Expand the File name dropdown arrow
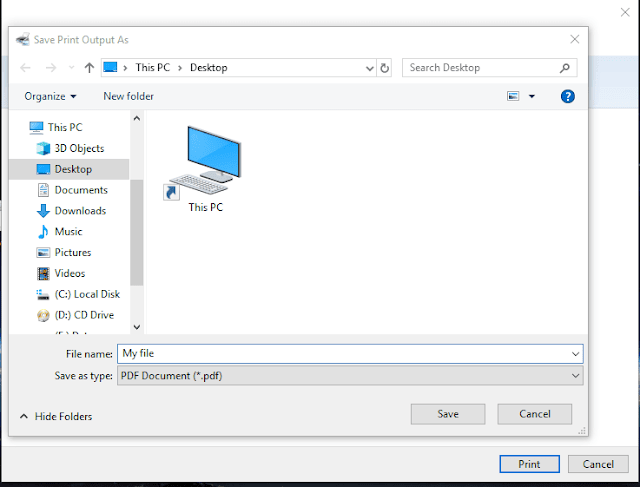640x487 pixels. (576, 354)
